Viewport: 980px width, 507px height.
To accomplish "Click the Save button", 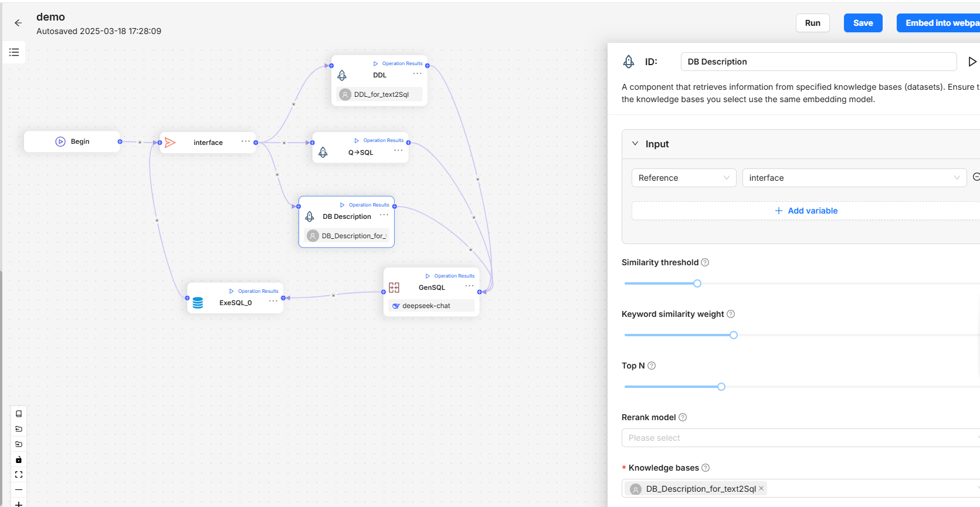I will click(863, 23).
